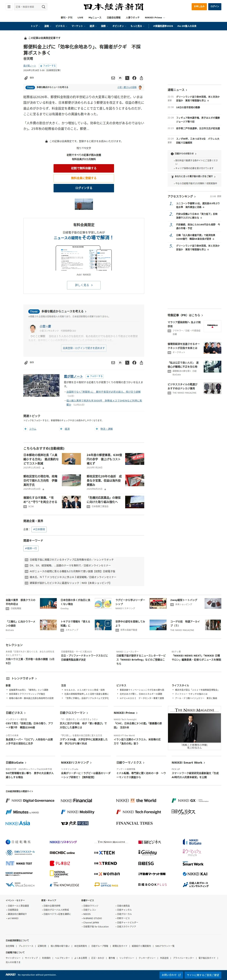
Task: Click the サイトに関するご意見ご要望 footer button
Action: pyautogui.click(x=203, y=975)
